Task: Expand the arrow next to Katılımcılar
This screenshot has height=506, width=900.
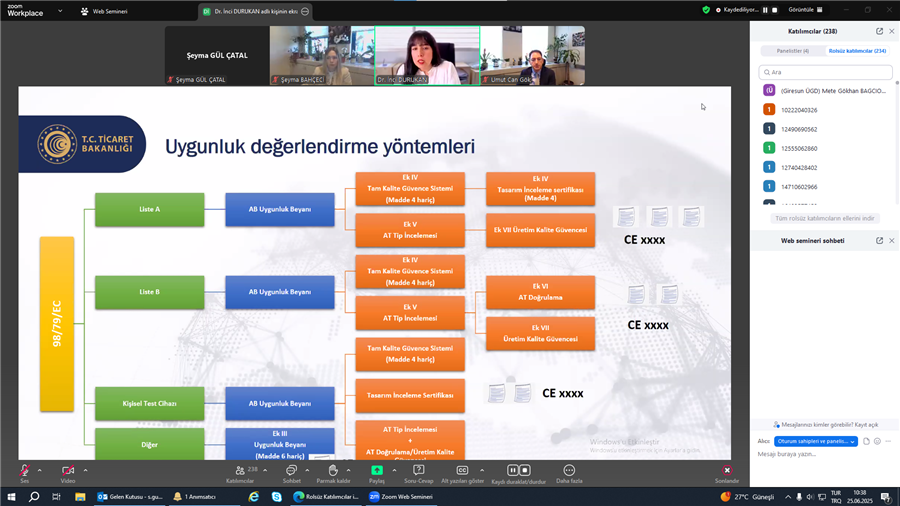Action: pyautogui.click(x=265, y=470)
